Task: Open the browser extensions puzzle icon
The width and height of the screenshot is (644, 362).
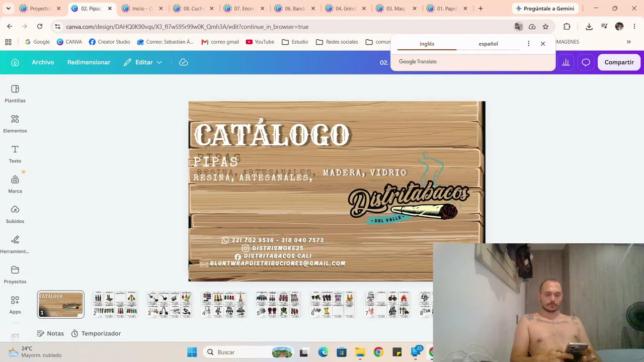Action: coord(567,27)
